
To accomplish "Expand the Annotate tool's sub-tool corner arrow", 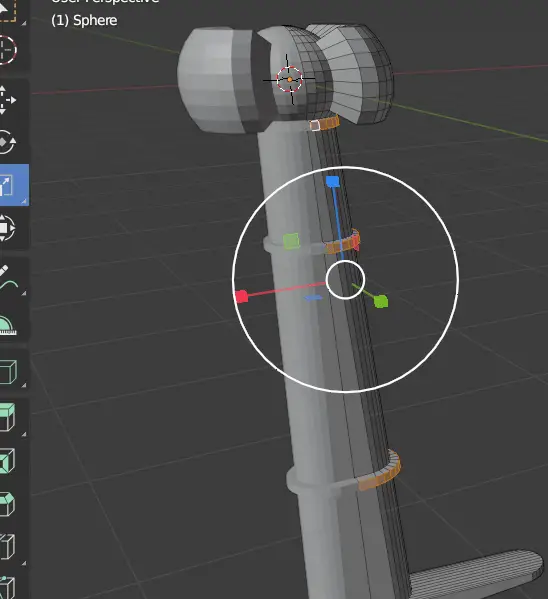I will pos(24,293).
